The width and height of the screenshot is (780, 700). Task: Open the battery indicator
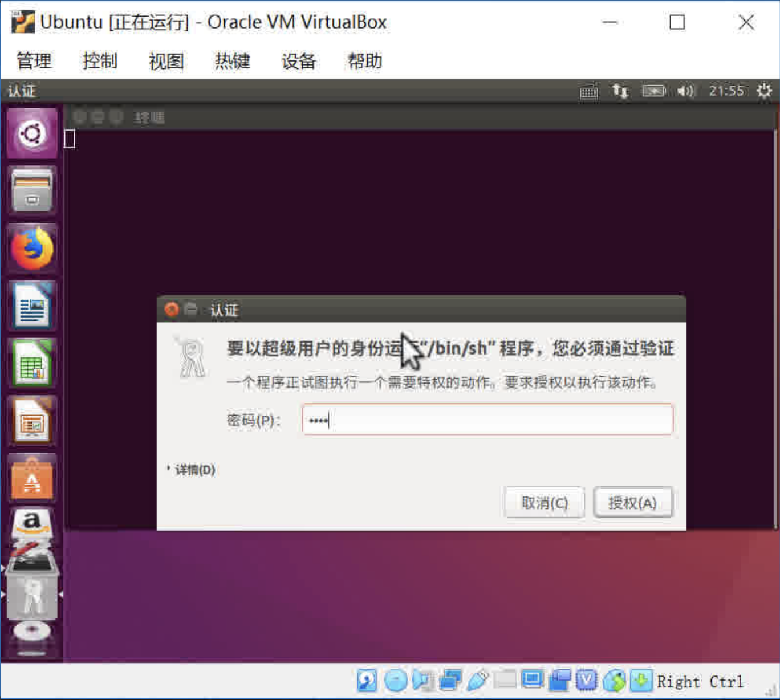coord(653,91)
